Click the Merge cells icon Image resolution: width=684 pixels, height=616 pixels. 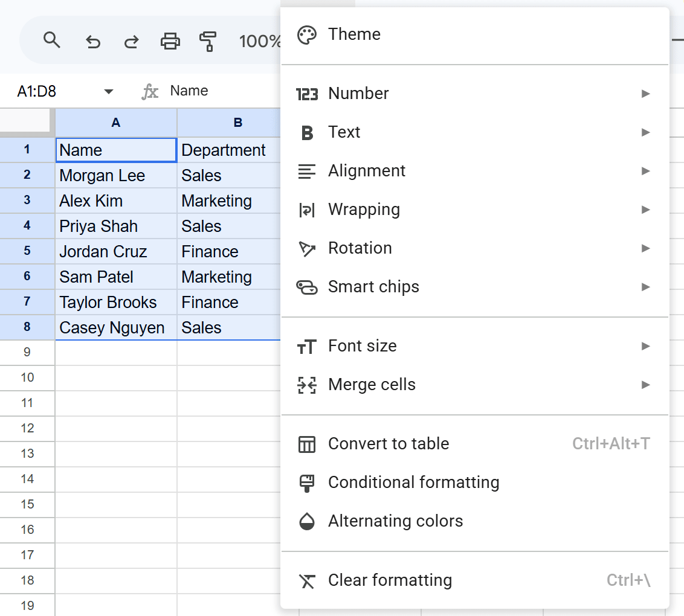pos(307,385)
